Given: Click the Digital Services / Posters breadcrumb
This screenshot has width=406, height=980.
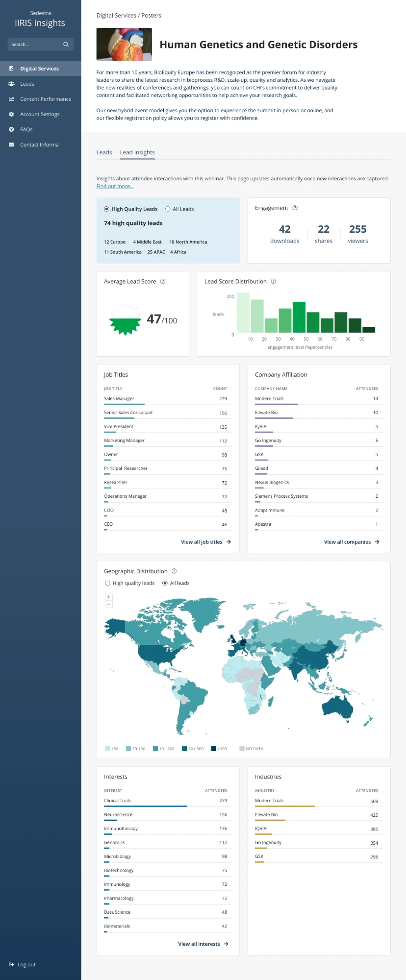Looking at the screenshot, I should tap(129, 16).
